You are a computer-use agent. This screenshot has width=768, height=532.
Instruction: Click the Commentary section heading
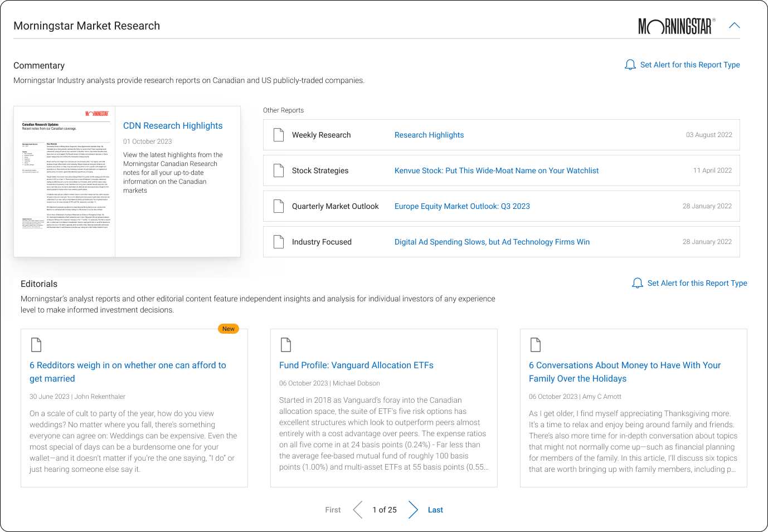[x=39, y=66]
